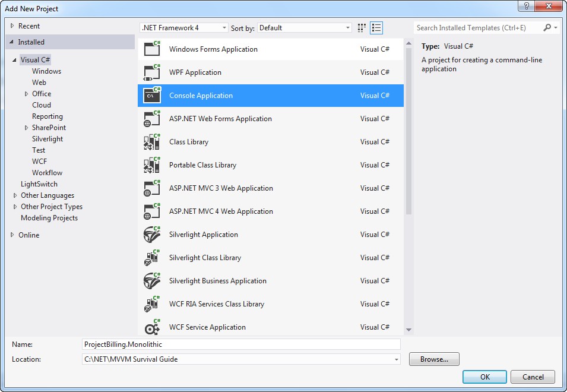Screen dimensions: 567x392
Task: Collapse the Installed section
Action: (11, 42)
